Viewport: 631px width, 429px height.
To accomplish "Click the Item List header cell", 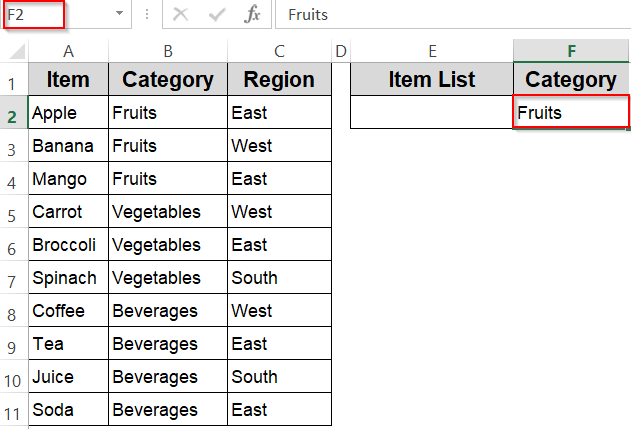I will [432, 80].
